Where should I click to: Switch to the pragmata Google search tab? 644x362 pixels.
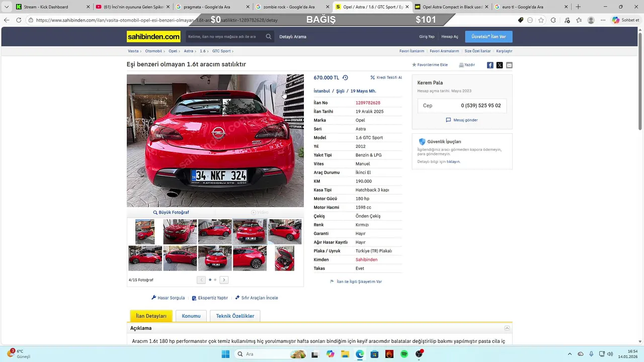(x=212, y=7)
